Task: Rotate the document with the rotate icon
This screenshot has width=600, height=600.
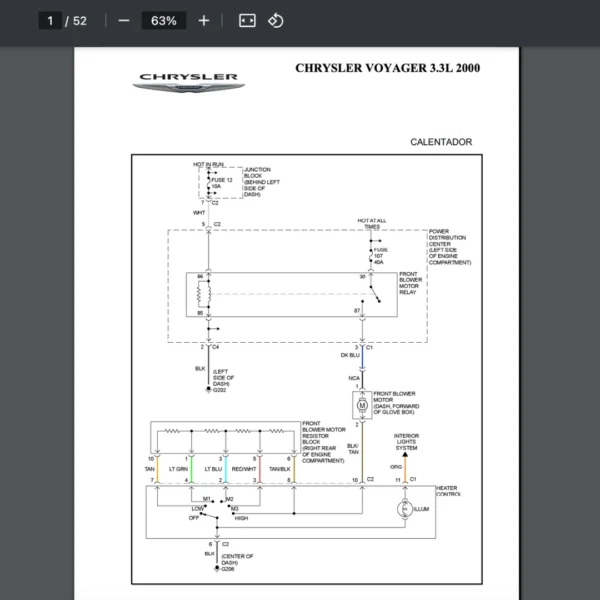Action: 276,21
